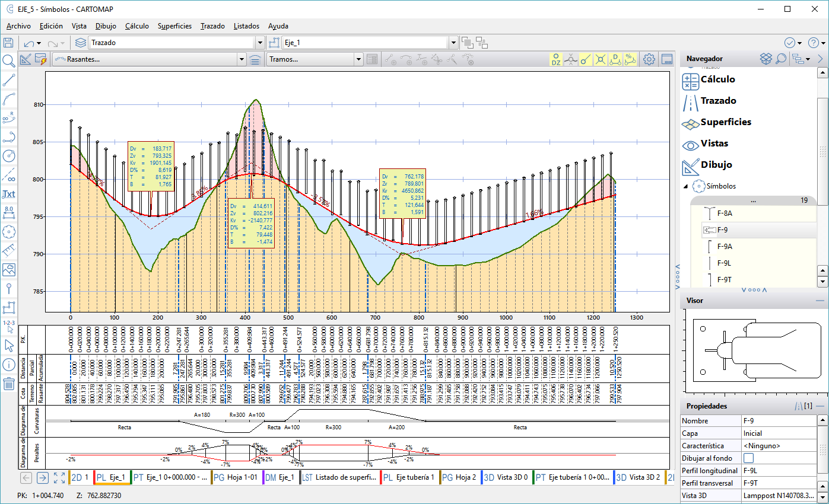Open the Vistas navigator section
Viewport: 829px width, 504px height.
(714, 143)
